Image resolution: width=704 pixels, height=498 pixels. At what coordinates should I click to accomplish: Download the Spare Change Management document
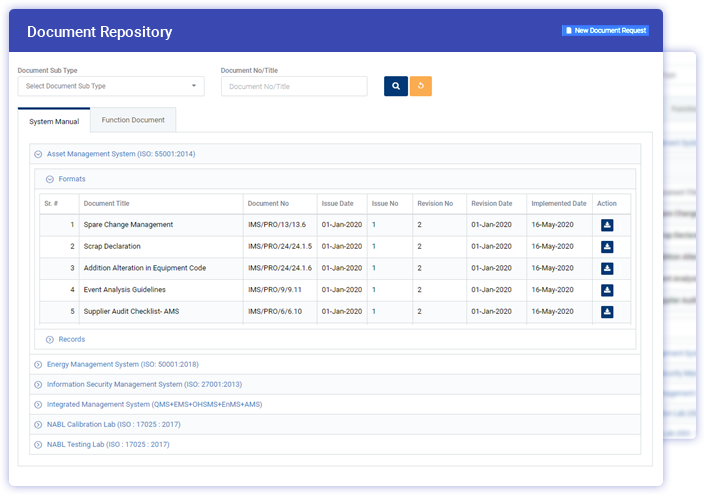pos(607,225)
